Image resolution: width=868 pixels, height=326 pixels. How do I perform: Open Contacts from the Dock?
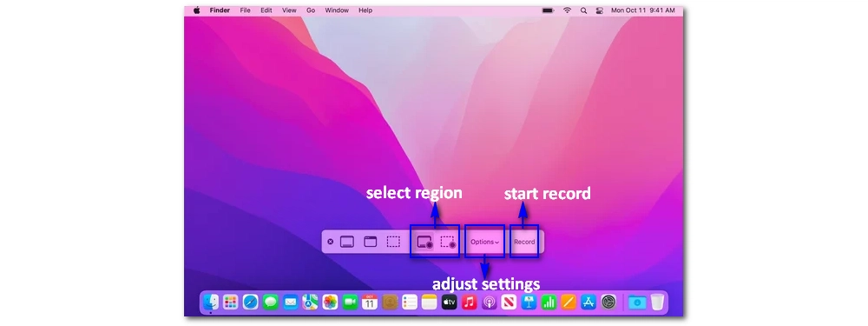(390, 303)
